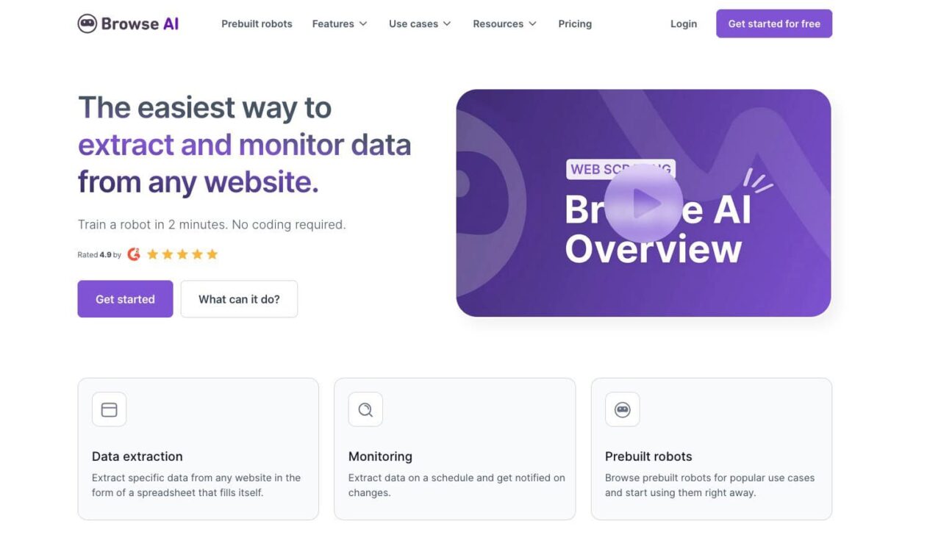Click the G2 rating badge icon
Viewport: 941px width, 560px height.
click(x=134, y=254)
